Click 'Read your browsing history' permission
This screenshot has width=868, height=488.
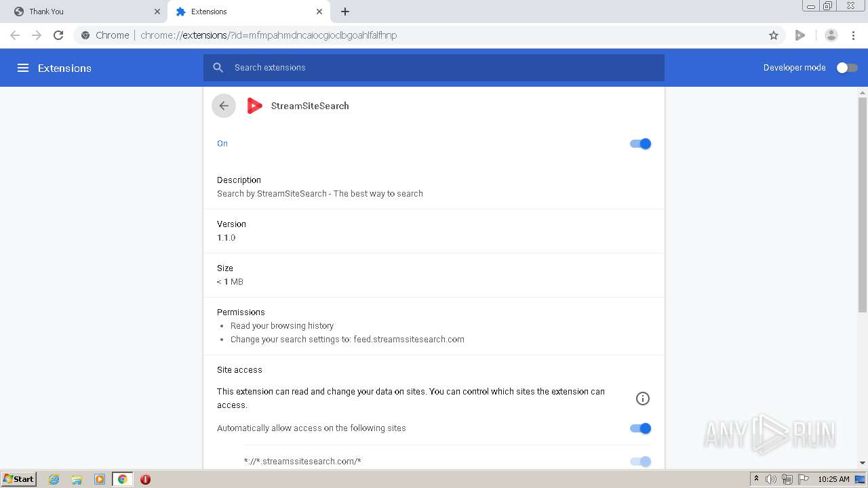click(x=282, y=326)
